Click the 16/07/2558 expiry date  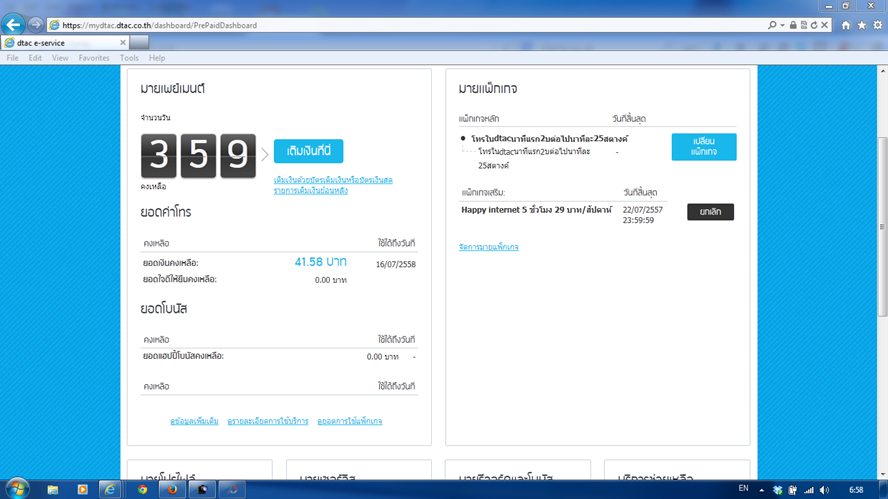[396, 265]
